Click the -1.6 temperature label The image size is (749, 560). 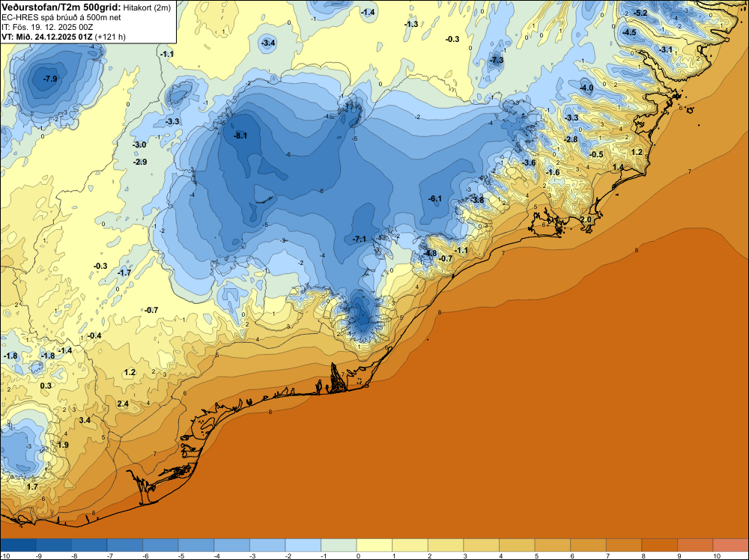[554, 172]
